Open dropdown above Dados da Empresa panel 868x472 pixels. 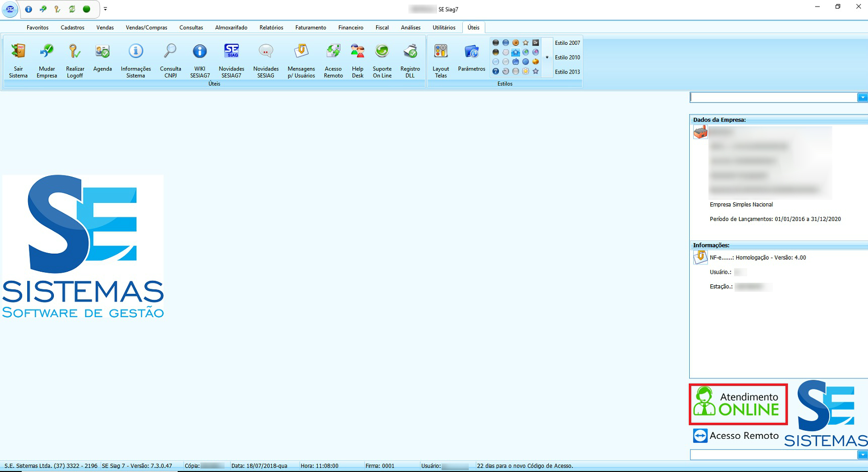click(862, 98)
